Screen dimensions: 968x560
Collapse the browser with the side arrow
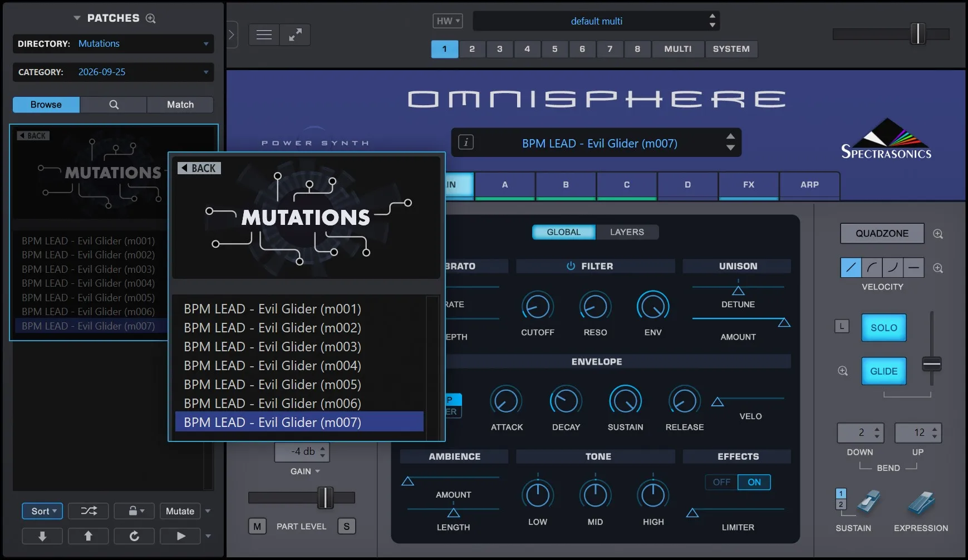pos(232,35)
